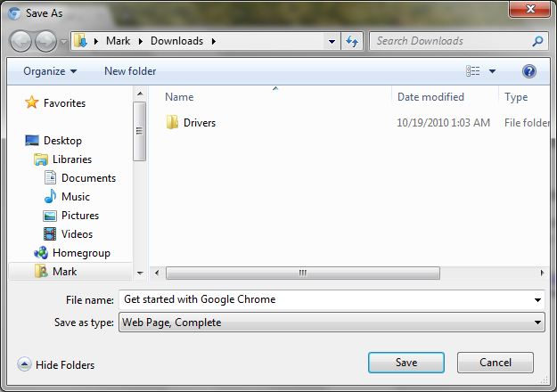This screenshot has width=557, height=392.
Task: Open the File name history dropdown
Action: tap(537, 300)
